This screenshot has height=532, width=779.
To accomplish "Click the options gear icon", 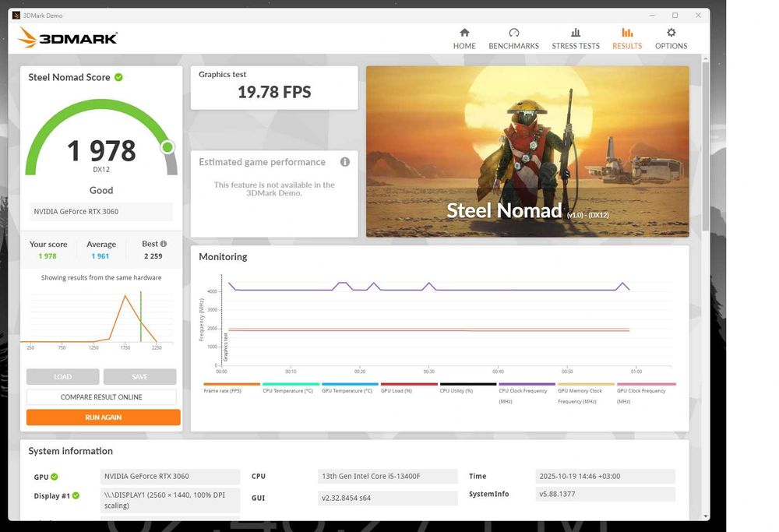I will tap(671, 33).
